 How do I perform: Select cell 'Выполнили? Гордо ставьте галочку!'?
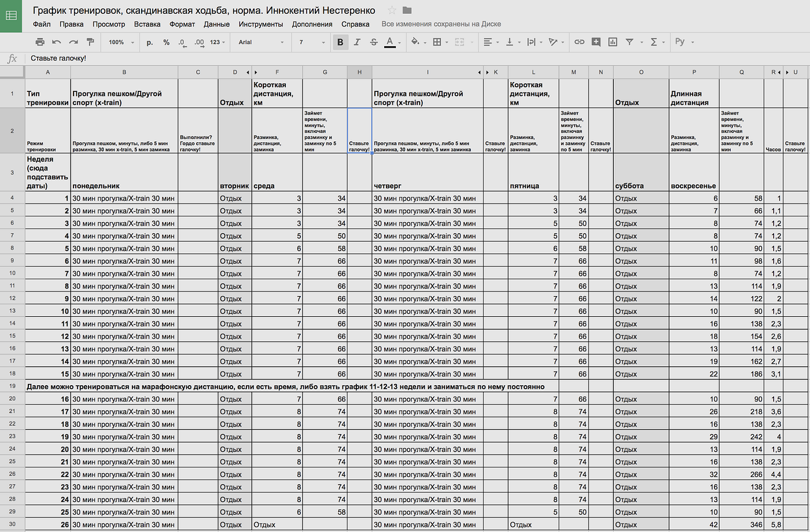[198, 130]
